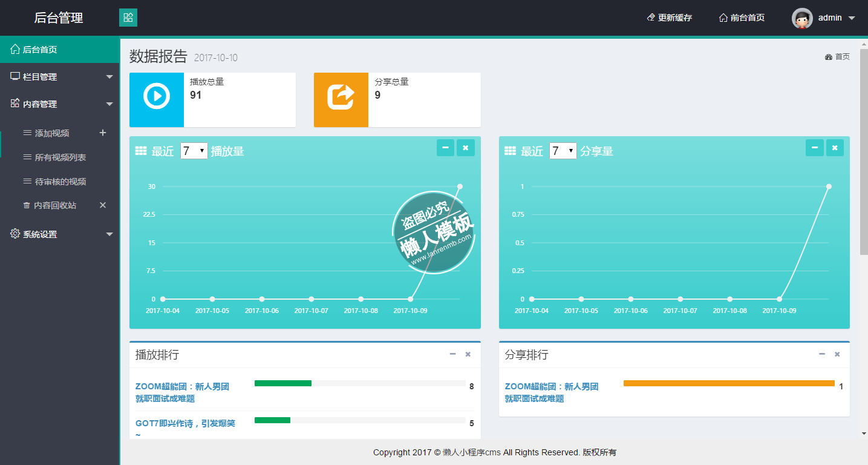Open the days dropdown for 分享量
868x465 pixels.
click(x=563, y=151)
